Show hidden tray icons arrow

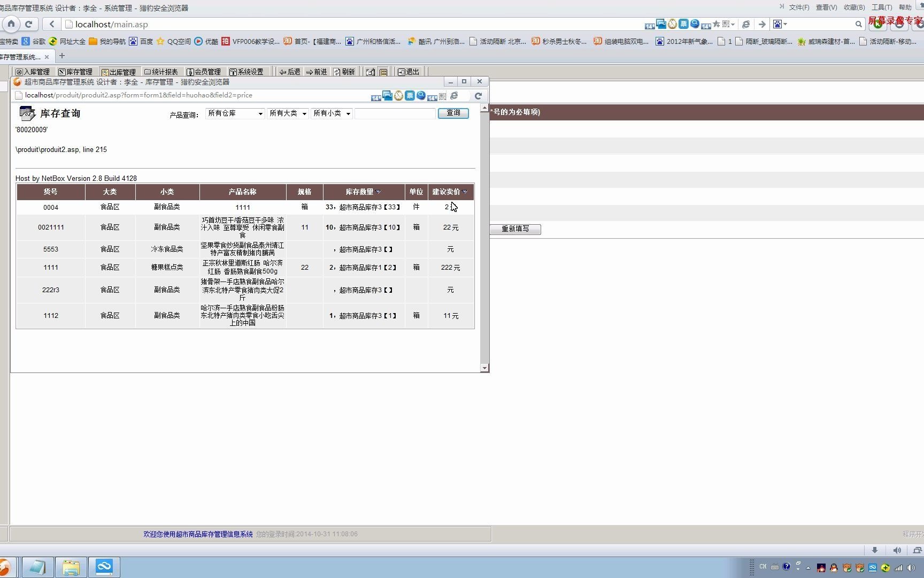[x=808, y=568]
